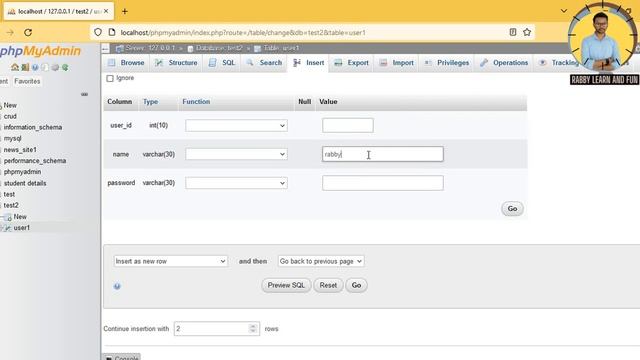Open 'Go back to previous page' dropdown
The image size is (640, 360).
pyautogui.click(x=321, y=261)
